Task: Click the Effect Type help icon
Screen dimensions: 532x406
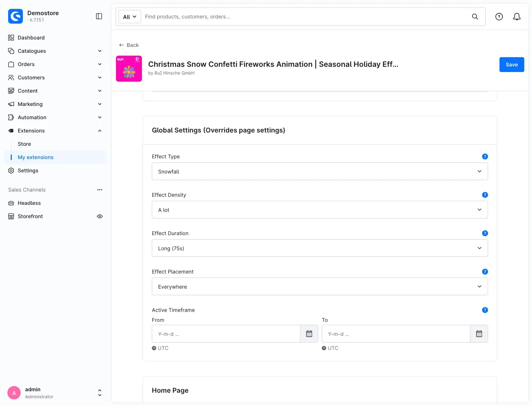Action: 485,156
